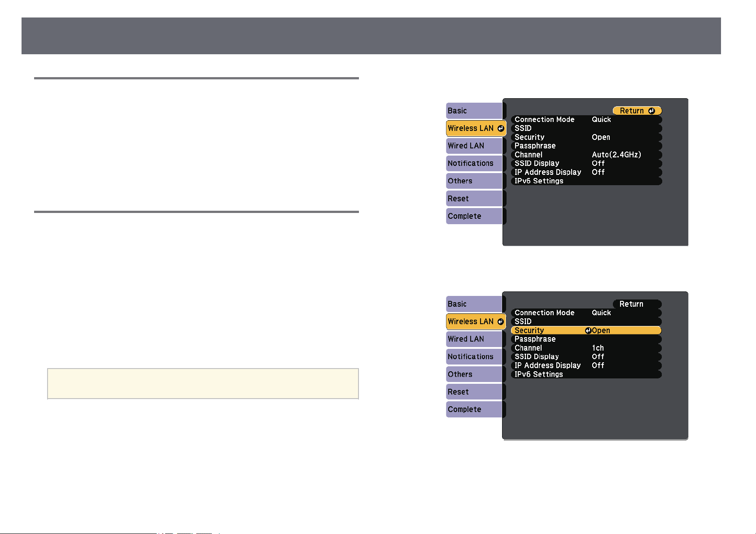Select Wireless LAN tab in menu with highlighted Return
The height and width of the screenshot is (534, 756).
coord(476,128)
